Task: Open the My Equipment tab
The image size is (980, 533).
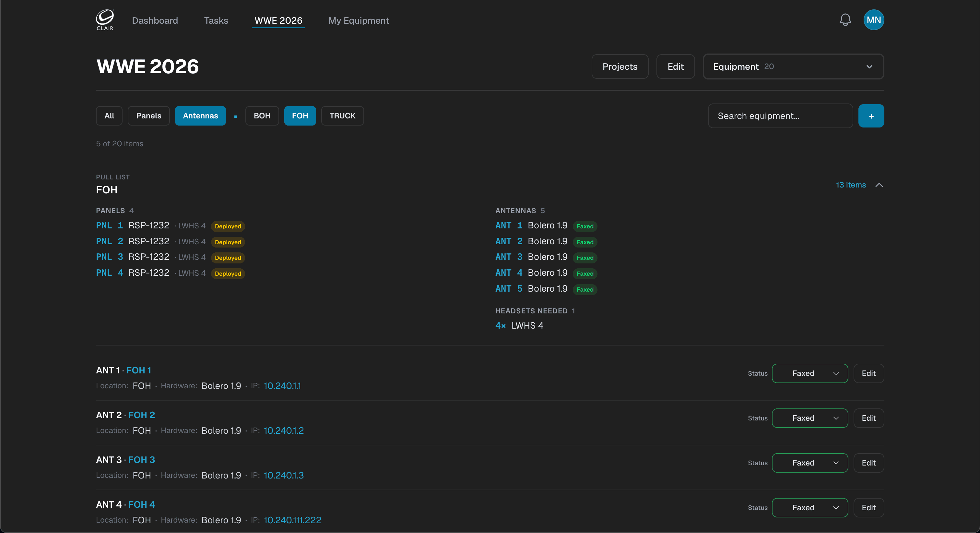Action: [359, 20]
